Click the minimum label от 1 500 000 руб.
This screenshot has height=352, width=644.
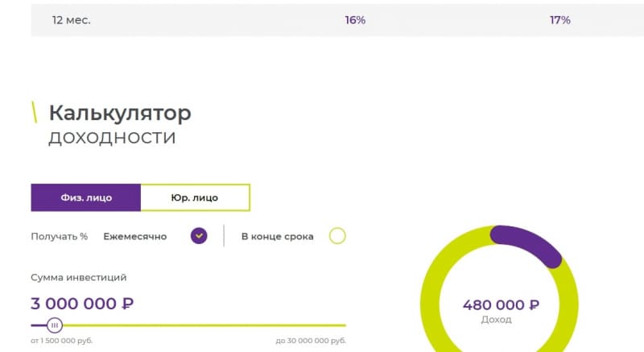(62, 341)
